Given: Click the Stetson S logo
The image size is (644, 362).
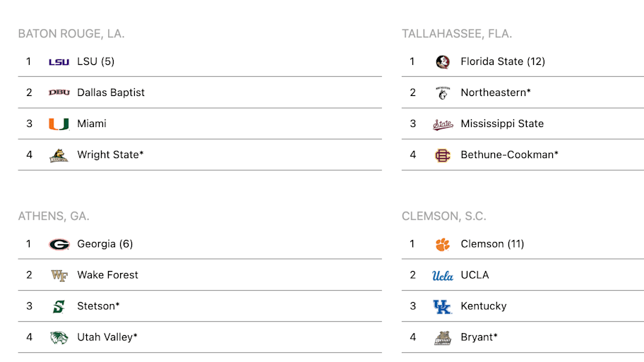Looking at the screenshot, I should click(x=59, y=306).
